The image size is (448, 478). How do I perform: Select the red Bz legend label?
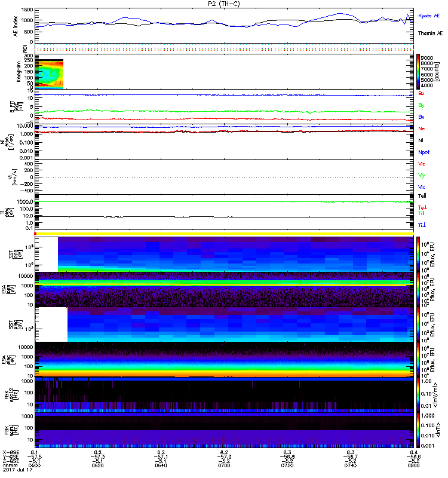(x=421, y=94)
